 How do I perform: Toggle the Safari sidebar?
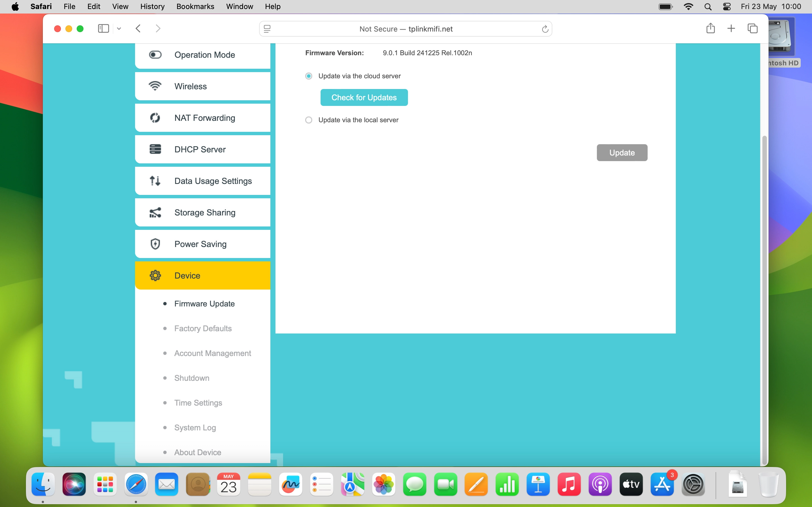click(103, 28)
